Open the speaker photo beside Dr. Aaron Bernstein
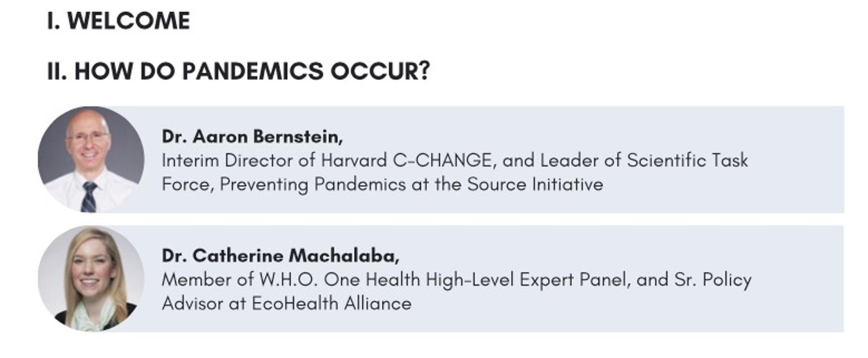Image resolution: width=868 pixels, height=358 pixels. (91, 159)
